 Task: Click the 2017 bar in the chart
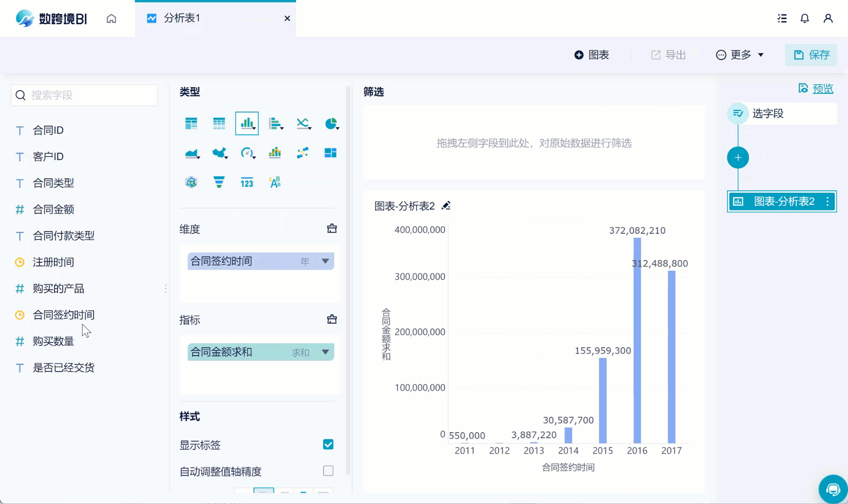tap(671, 357)
